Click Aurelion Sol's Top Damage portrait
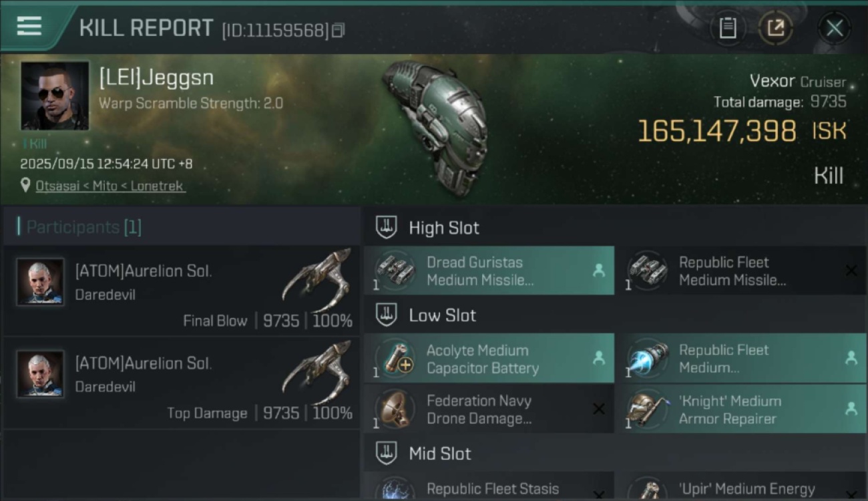Screen dimensions: 868x501 40,374
